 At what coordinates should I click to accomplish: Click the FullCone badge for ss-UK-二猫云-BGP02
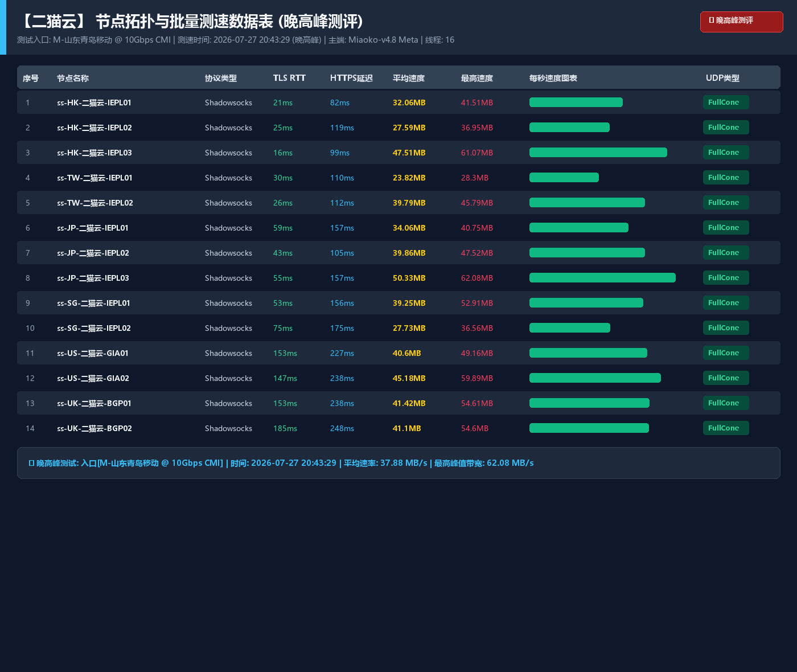726,428
